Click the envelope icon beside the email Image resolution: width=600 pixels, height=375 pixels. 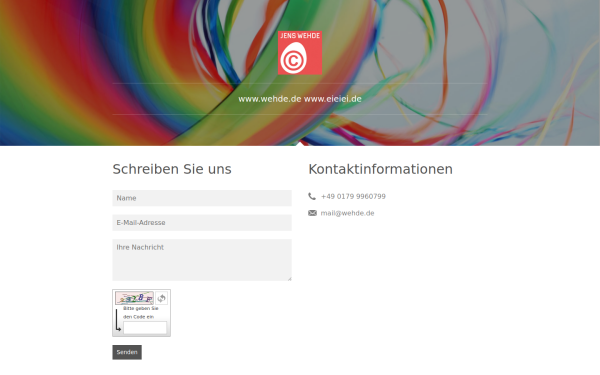point(312,213)
